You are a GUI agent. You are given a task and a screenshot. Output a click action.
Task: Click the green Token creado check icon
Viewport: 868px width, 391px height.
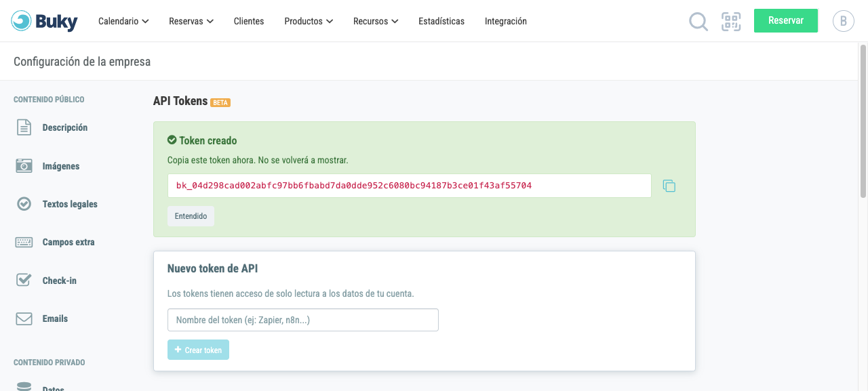click(x=172, y=140)
